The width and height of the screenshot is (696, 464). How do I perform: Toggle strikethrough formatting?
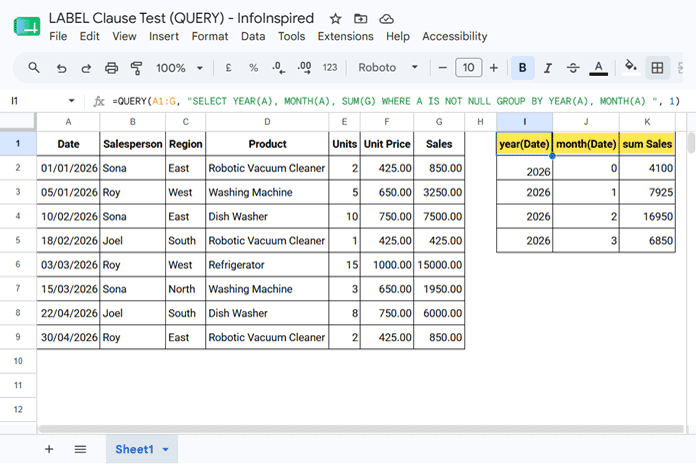pos(573,67)
